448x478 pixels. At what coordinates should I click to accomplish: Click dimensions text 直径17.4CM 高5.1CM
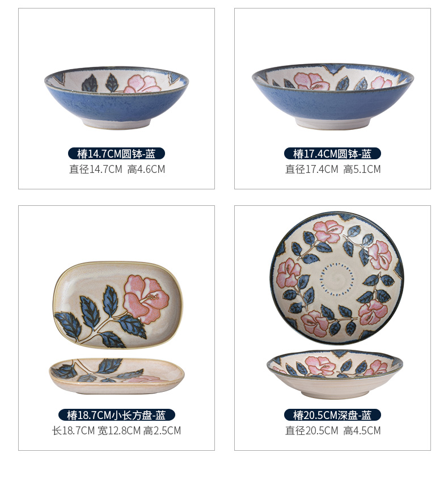point(333,169)
